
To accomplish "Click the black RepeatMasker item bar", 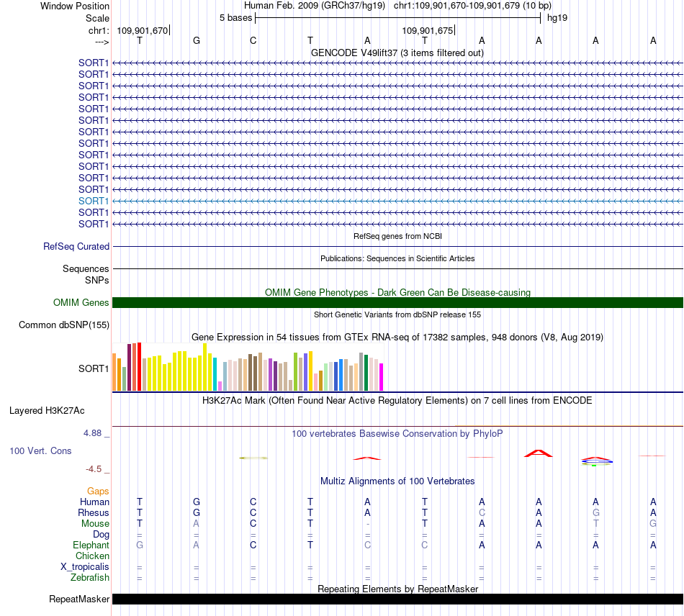I will pyautogui.click(x=397, y=599).
